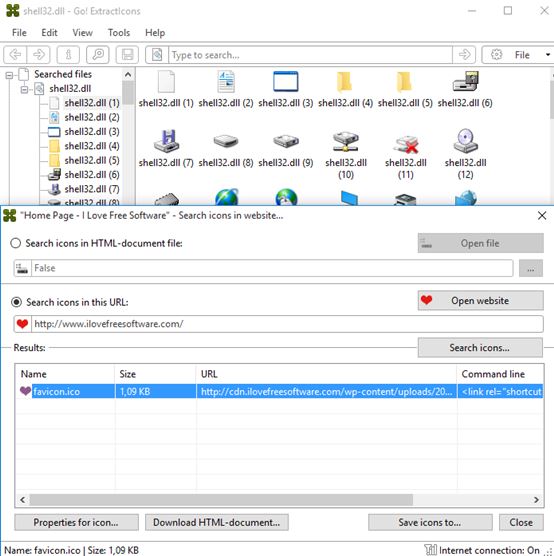Click icon left of HTML file path field
The width and height of the screenshot is (554, 556).
[x=22, y=268]
